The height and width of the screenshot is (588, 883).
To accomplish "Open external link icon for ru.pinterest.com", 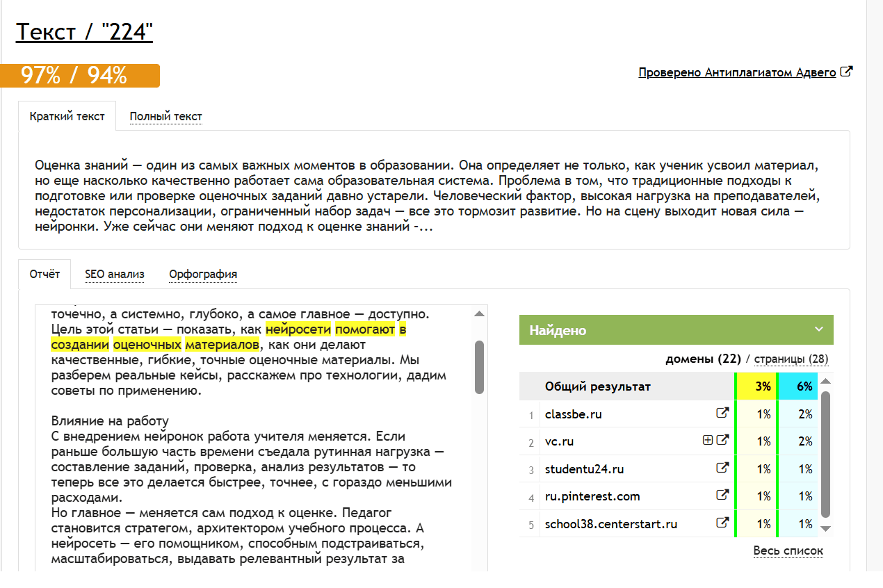I will 722,496.
